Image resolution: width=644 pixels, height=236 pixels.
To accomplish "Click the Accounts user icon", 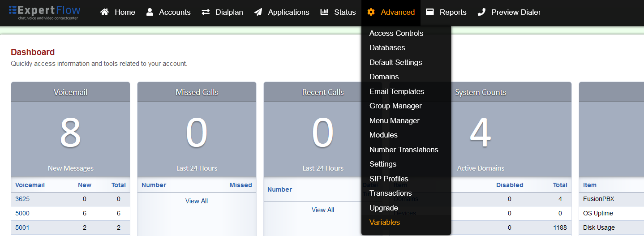I will click(150, 12).
